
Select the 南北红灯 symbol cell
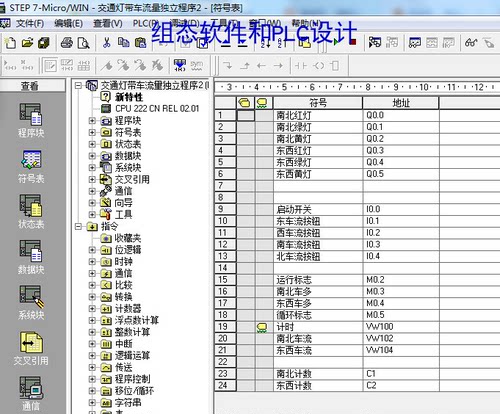318,115
